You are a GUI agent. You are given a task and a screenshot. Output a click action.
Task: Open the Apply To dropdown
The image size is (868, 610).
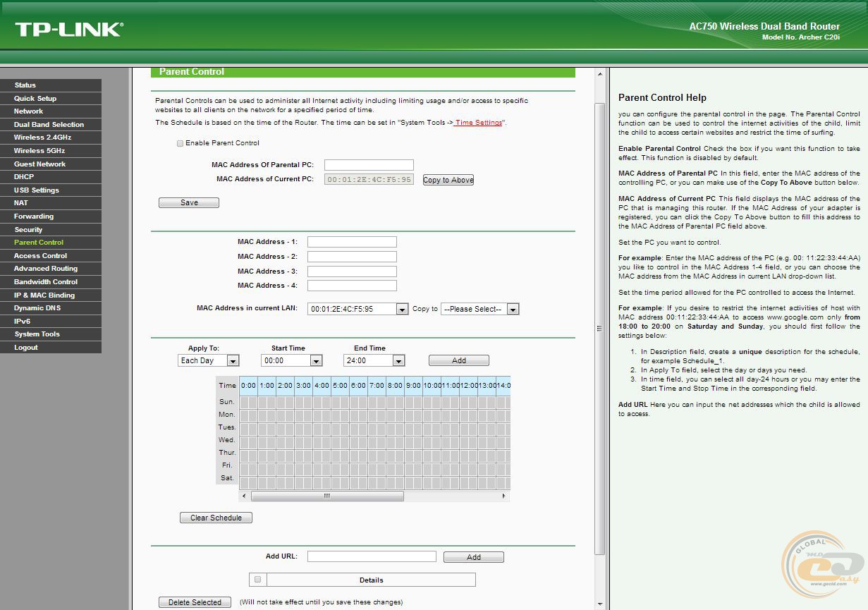pyautogui.click(x=209, y=360)
